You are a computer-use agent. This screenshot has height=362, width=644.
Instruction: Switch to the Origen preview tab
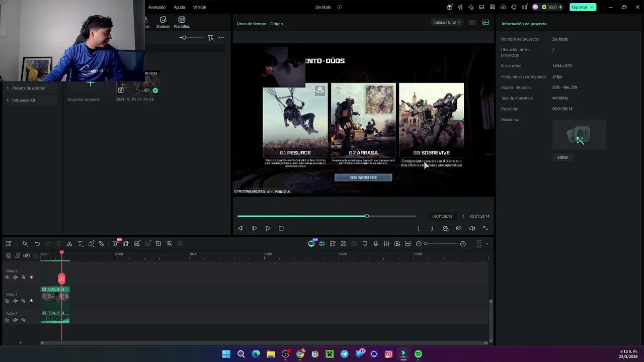point(276,24)
